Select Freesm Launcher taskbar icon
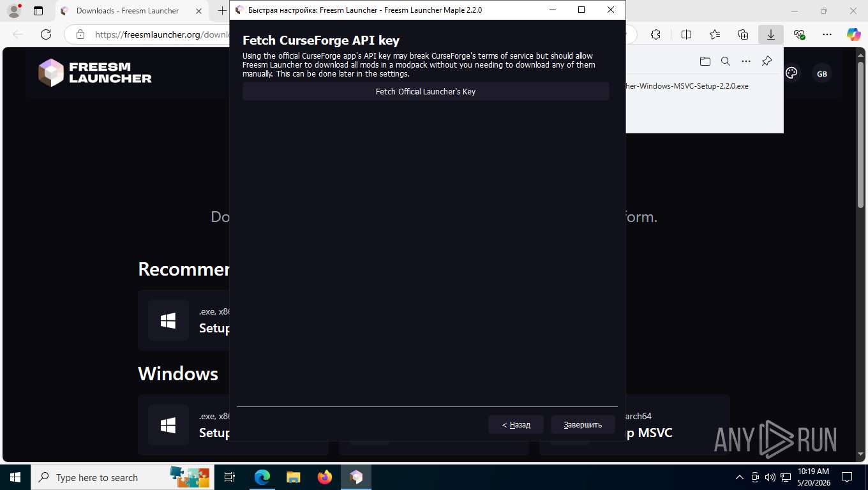This screenshot has width=868, height=490. (x=356, y=477)
